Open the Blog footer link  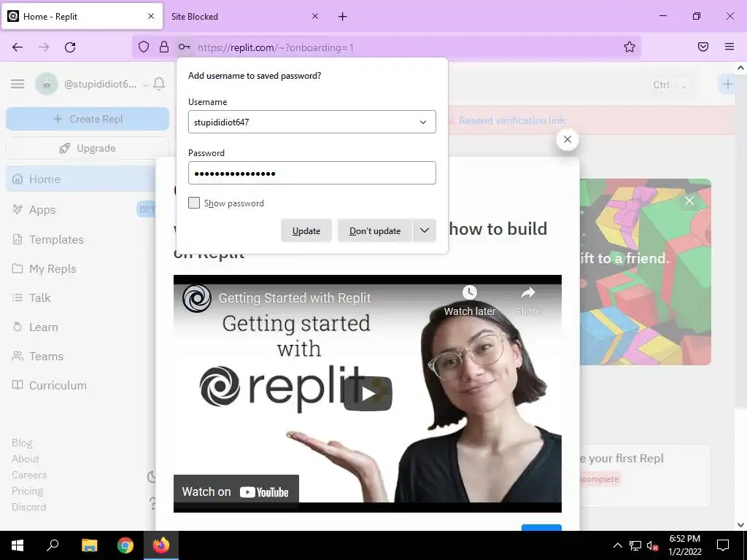tap(22, 443)
